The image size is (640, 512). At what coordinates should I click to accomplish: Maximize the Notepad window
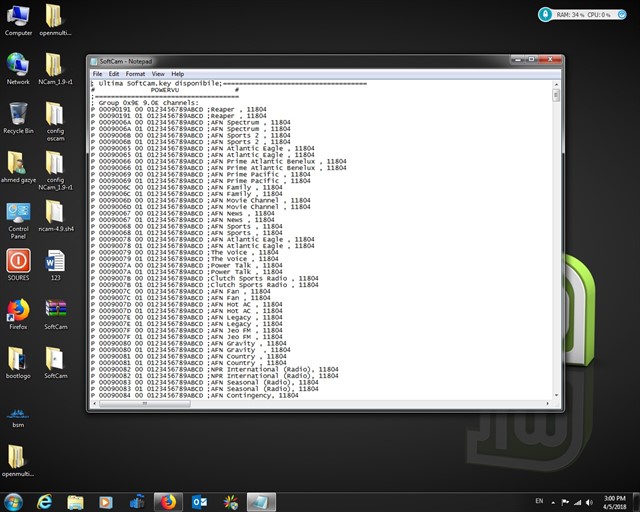(x=531, y=60)
